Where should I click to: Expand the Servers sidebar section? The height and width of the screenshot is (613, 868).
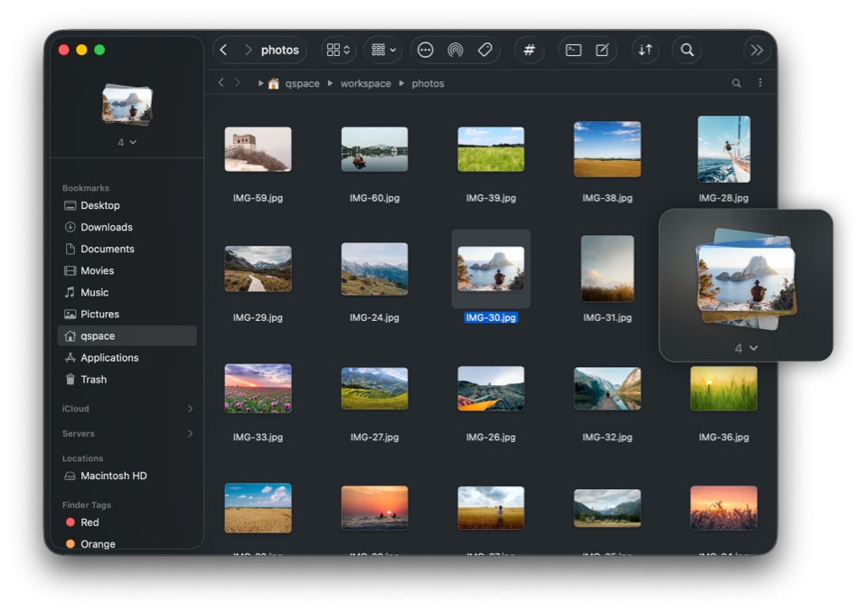(190, 434)
